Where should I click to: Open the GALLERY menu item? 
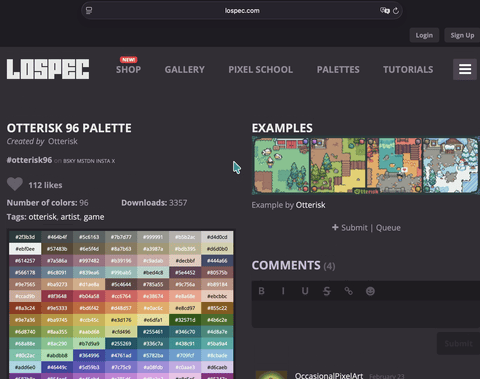[185, 69]
